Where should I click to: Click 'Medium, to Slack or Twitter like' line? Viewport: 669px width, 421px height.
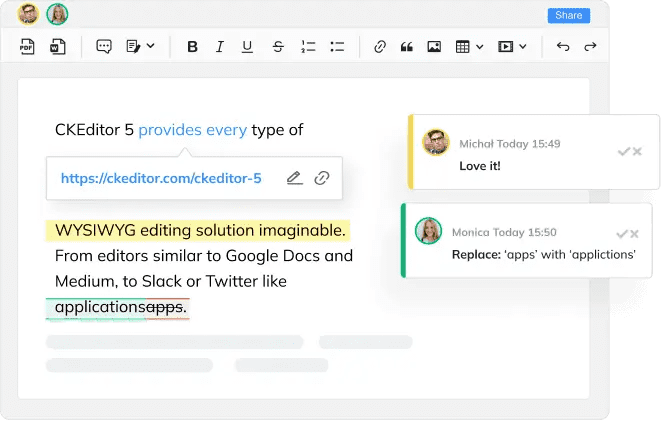(171, 282)
